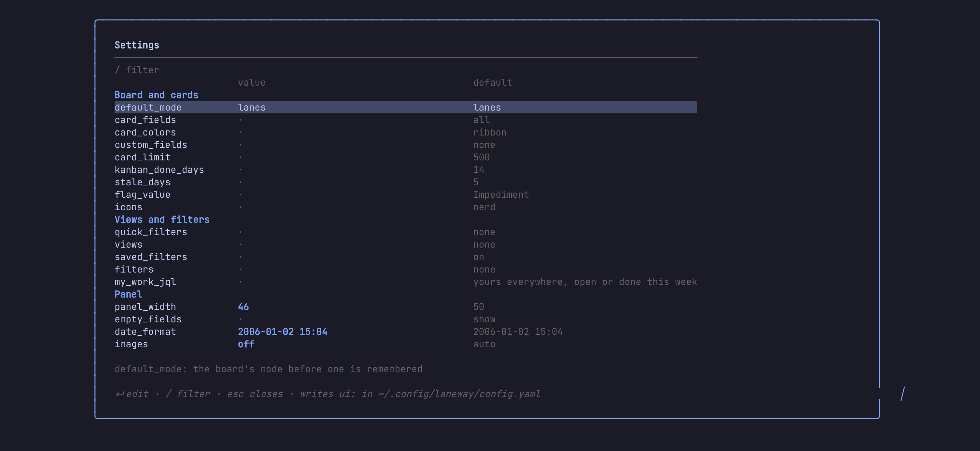Select the custom_fields setting row

tap(406, 145)
